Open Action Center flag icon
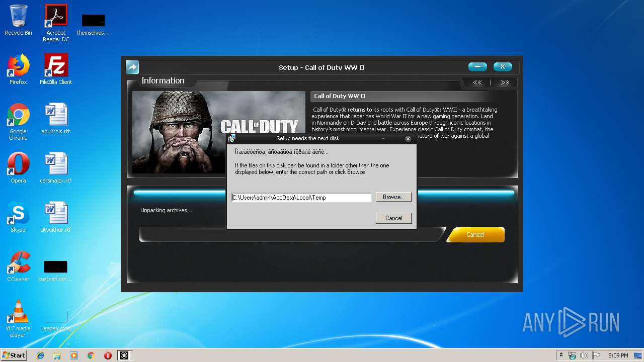Viewport: 644px width, 362px height. coord(595,355)
